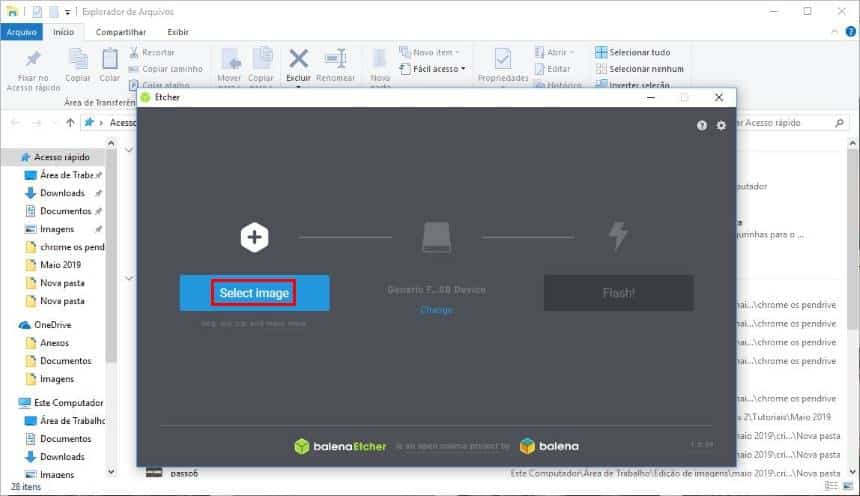Click Selecionar tudo in ribbon

[633, 52]
